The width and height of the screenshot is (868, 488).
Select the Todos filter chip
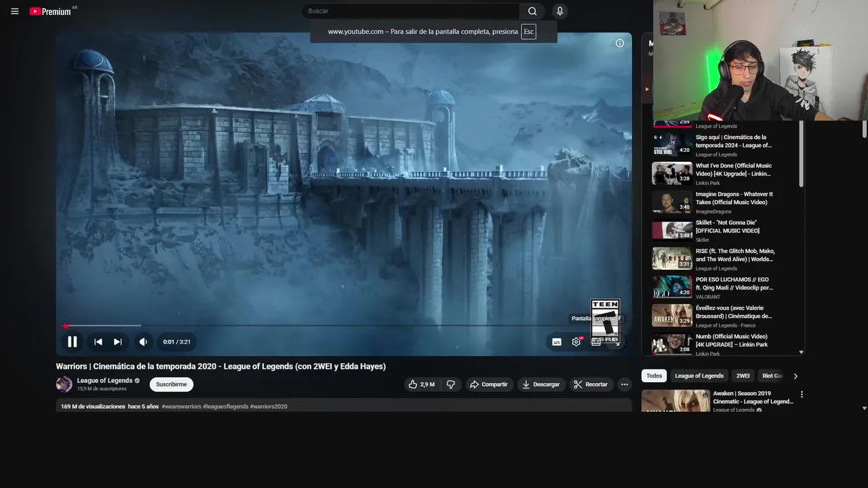tap(654, 375)
